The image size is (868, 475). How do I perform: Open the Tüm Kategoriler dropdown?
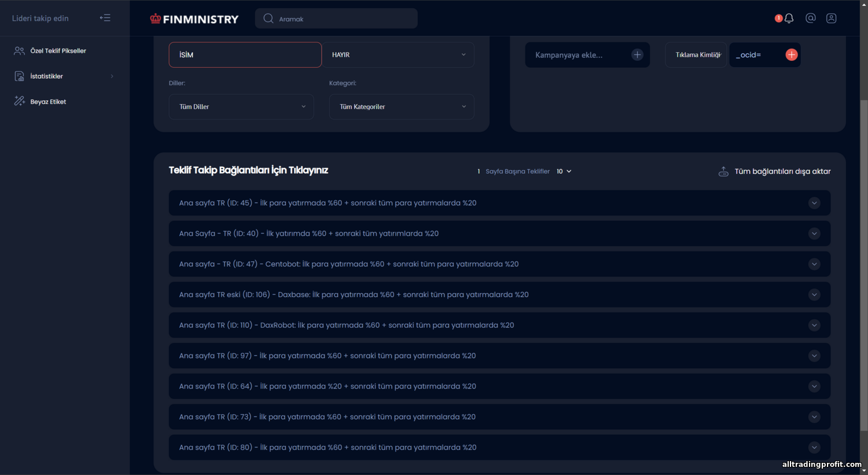click(402, 107)
